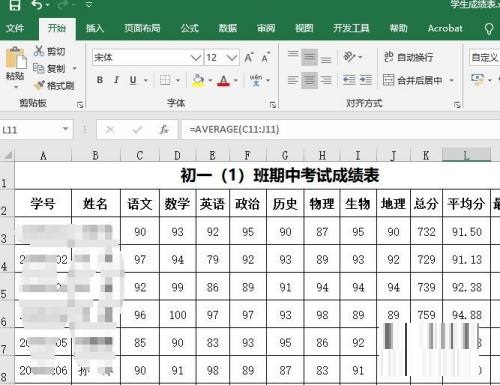Image resolution: width=500 pixels, height=385 pixels.
Task: Open the 对齐方式 dialog launcher
Action: click(457, 105)
